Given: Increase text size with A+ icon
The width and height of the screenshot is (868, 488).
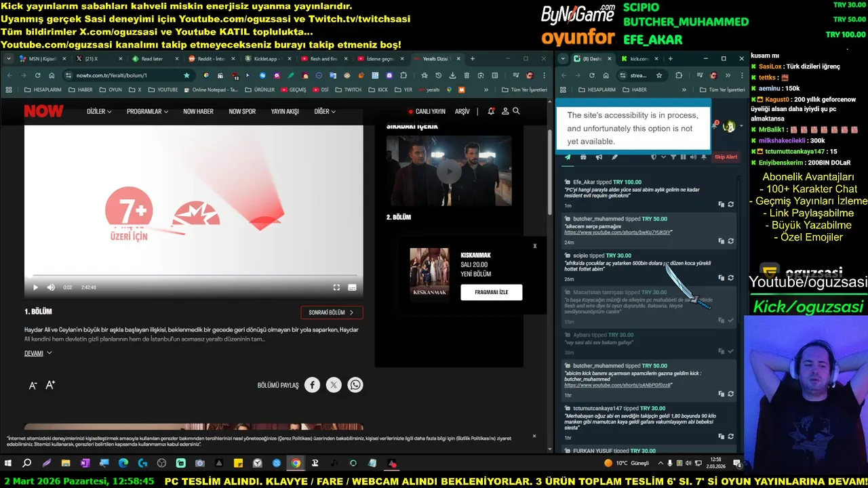Looking at the screenshot, I should point(50,385).
